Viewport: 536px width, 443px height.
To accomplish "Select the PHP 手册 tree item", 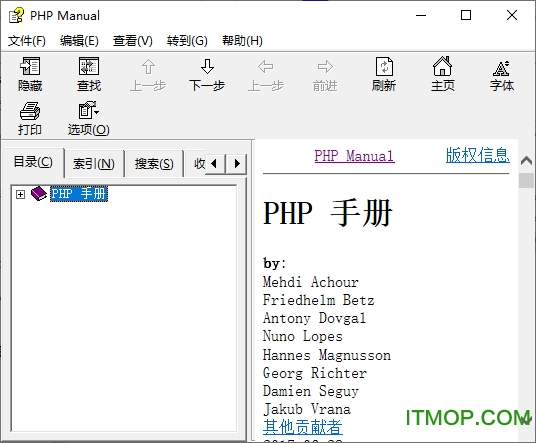I will point(79,194).
